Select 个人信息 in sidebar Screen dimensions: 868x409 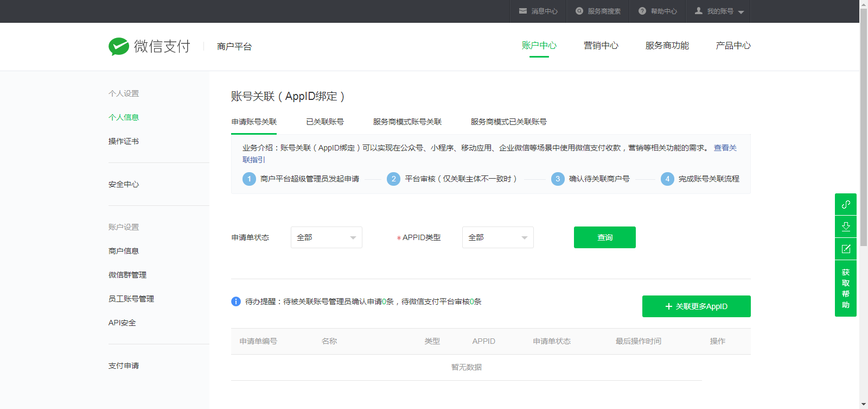point(124,117)
